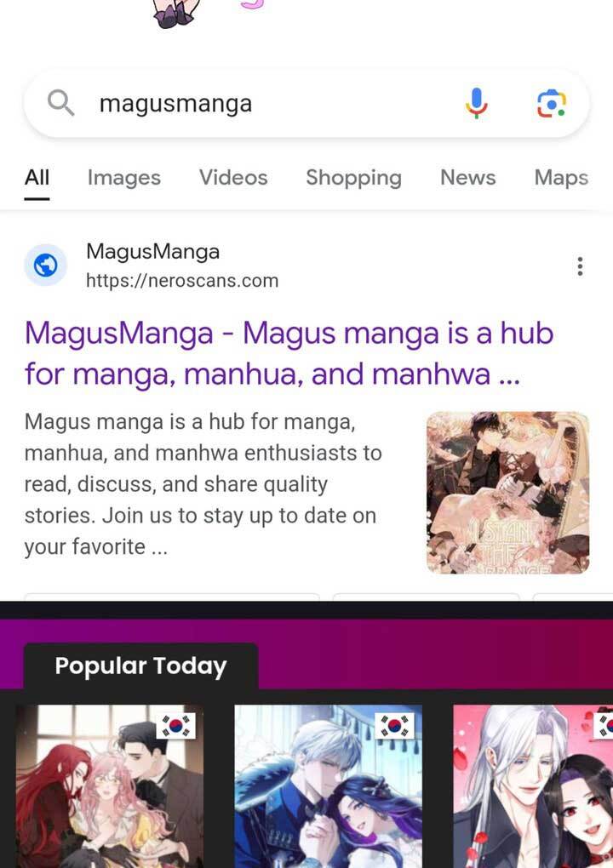Switch to the Images tab
Screen dimensions: 613x868
(124, 178)
